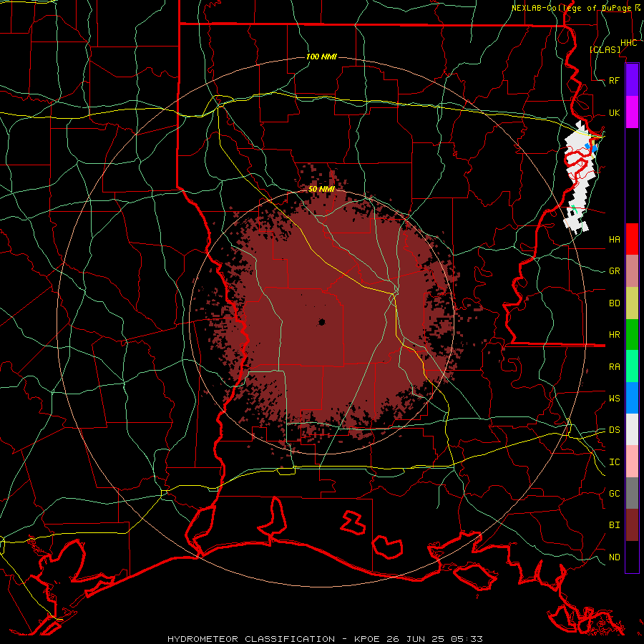Click the 50 NMI range ring label
Image resolution: width=644 pixels, height=644 pixels.
tap(321, 189)
